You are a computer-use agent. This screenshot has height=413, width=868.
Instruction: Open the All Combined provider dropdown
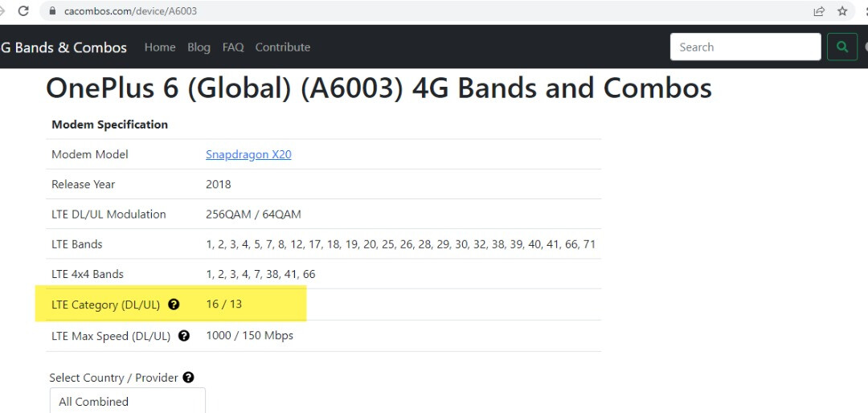pos(128,400)
